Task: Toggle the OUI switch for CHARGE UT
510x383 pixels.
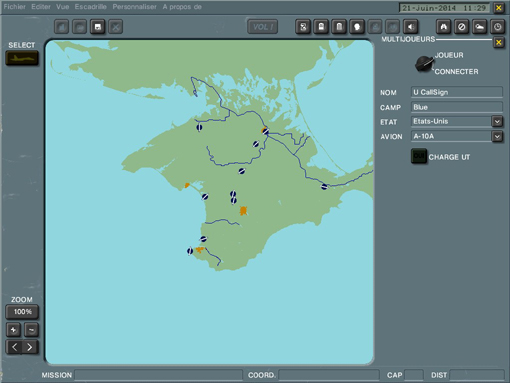Action: [419, 156]
